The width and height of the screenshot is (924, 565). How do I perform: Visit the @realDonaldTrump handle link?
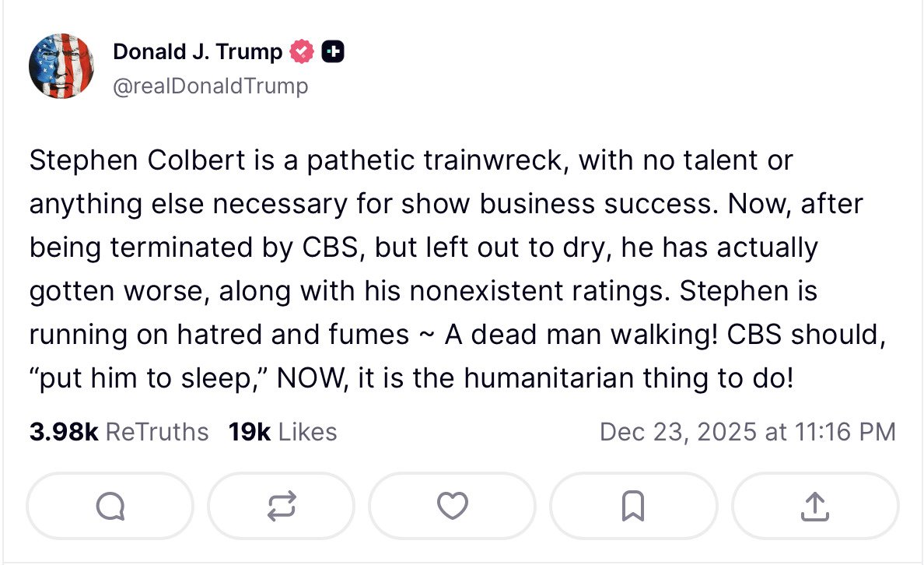click(x=210, y=86)
